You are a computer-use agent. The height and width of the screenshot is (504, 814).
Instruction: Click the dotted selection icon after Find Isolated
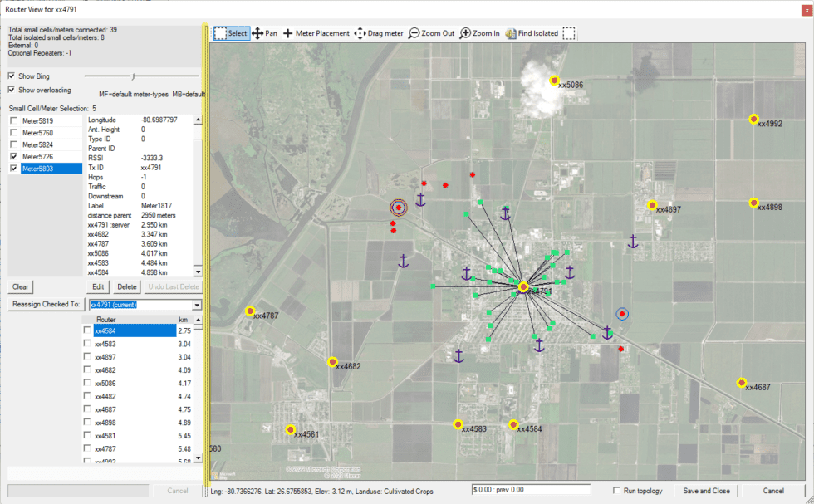[568, 33]
